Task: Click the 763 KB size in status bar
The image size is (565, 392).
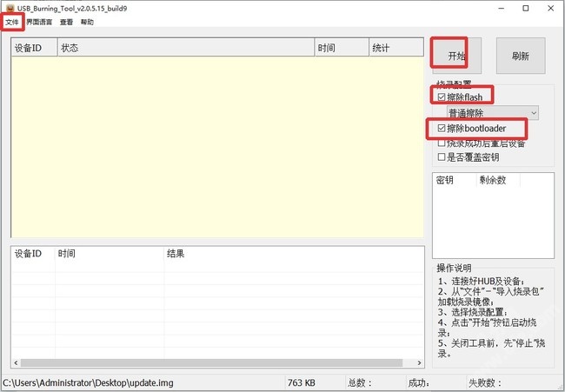Action: click(x=302, y=382)
